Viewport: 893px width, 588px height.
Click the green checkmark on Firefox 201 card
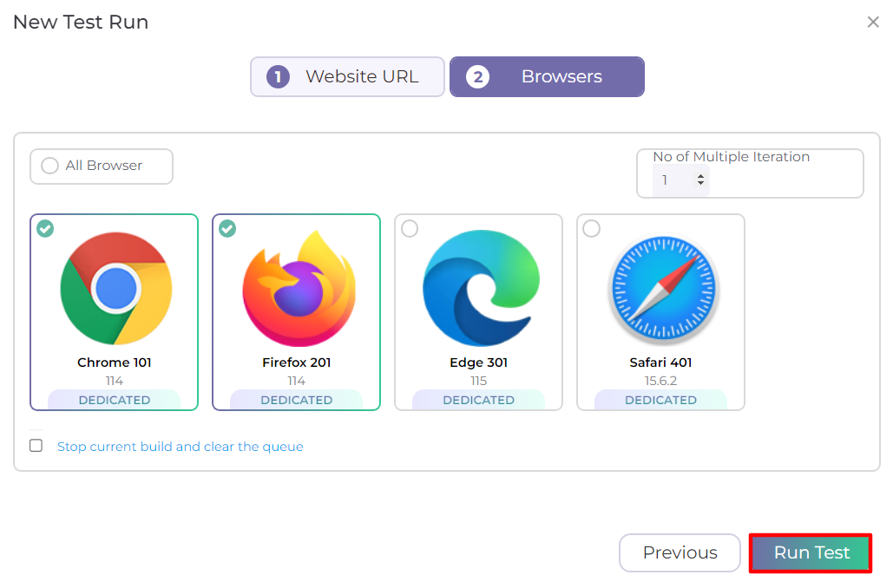227,228
